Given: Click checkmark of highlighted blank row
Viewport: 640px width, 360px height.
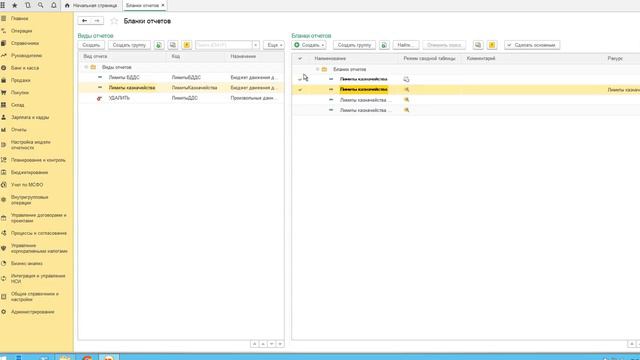Looking at the screenshot, I should [x=300, y=89].
